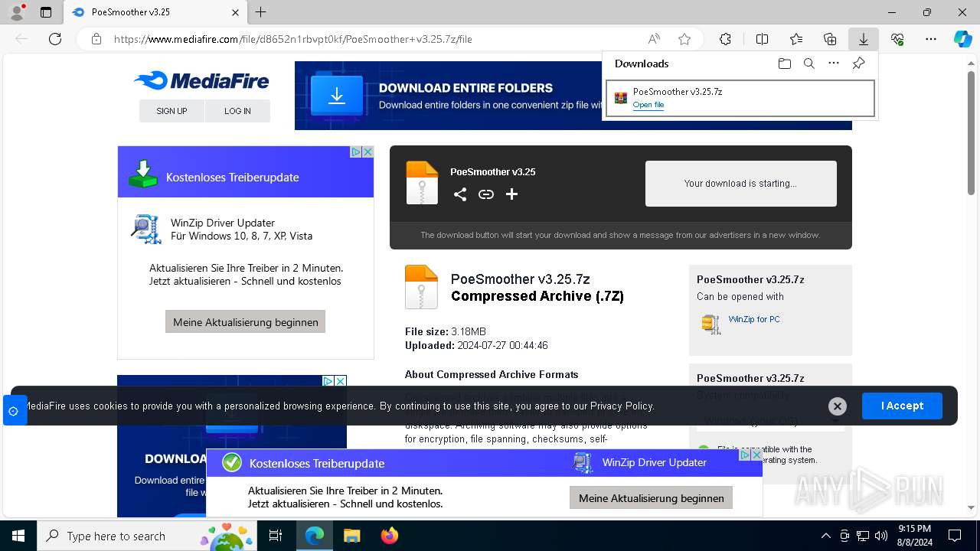Open Read aloud icon in address bar

coord(654,39)
